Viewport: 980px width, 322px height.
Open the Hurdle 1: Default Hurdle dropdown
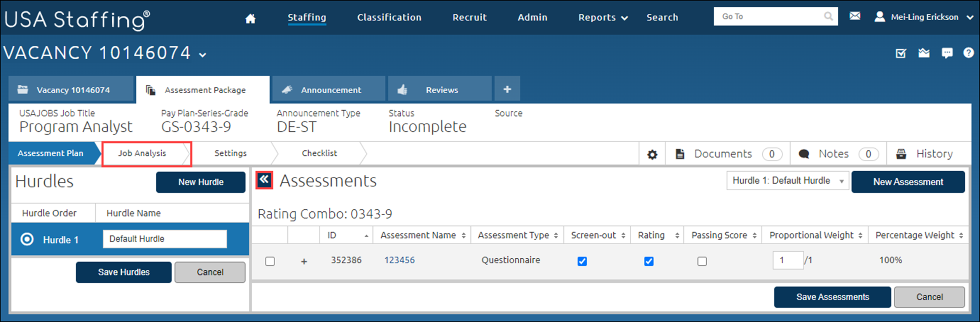(788, 181)
